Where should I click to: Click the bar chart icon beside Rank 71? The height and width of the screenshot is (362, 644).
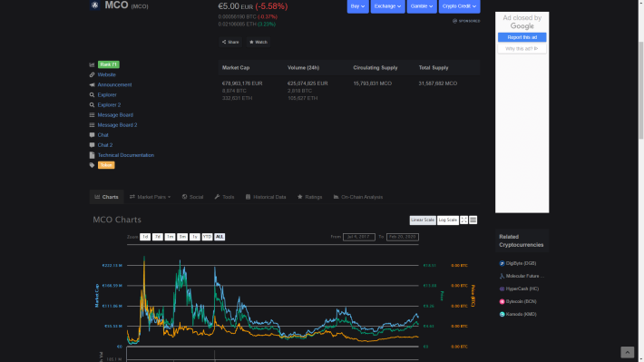pyautogui.click(x=92, y=64)
